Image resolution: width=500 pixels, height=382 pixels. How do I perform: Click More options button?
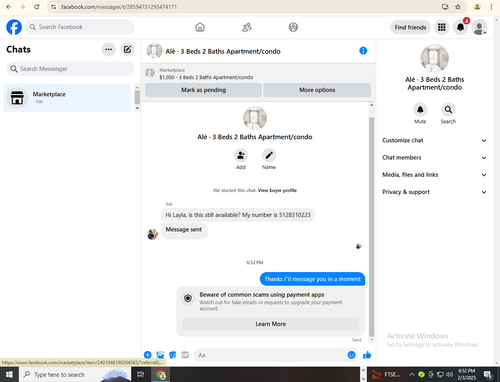tap(317, 90)
